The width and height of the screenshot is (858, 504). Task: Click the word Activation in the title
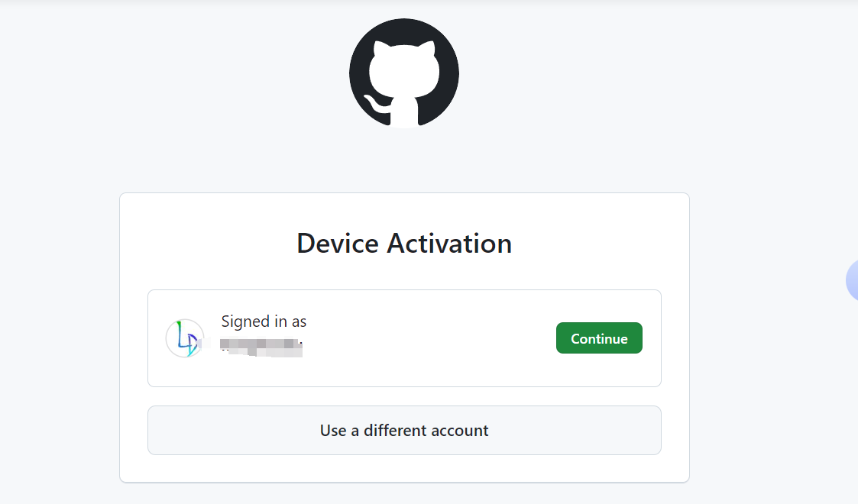point(449,244)
